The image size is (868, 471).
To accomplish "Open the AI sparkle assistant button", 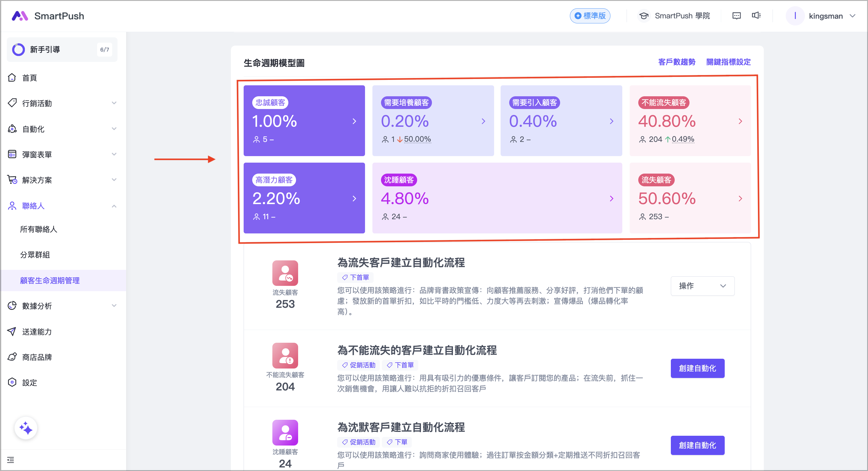I will 26,428.
